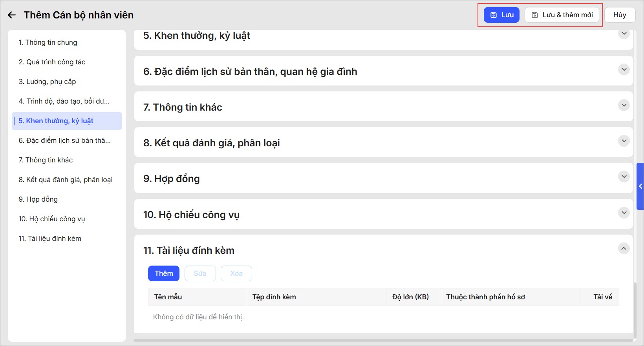Go to 1. Thông tin chung in sidebar
The height and width of the screenshot is (346, 644).
(x=48, y=42)
